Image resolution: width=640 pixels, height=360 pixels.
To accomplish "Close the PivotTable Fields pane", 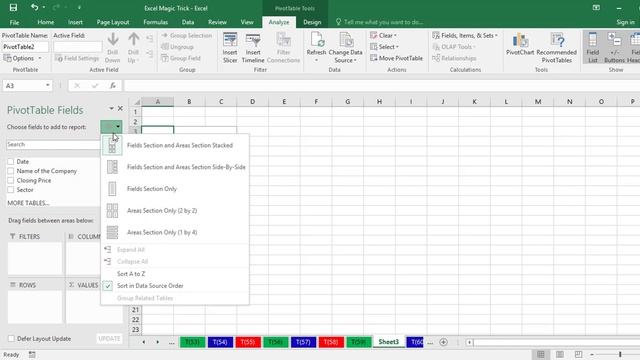I will tap(120, 109).
